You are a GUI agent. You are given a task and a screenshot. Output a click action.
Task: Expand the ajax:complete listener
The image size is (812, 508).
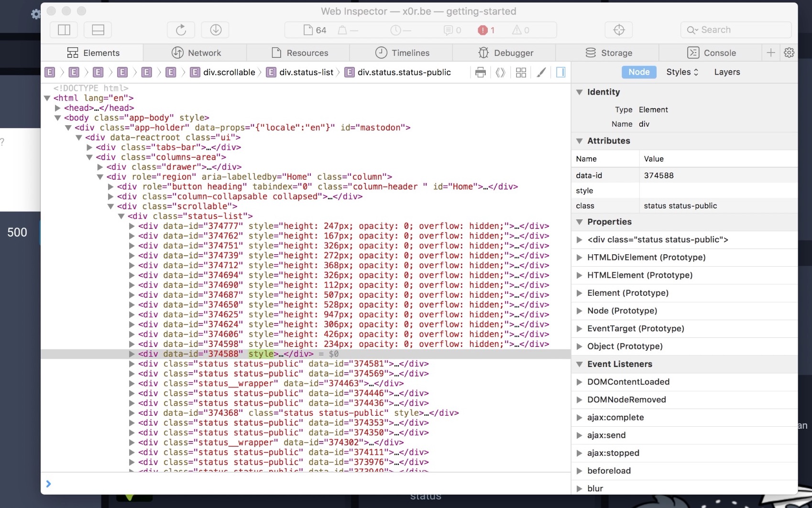pos(579,418)
